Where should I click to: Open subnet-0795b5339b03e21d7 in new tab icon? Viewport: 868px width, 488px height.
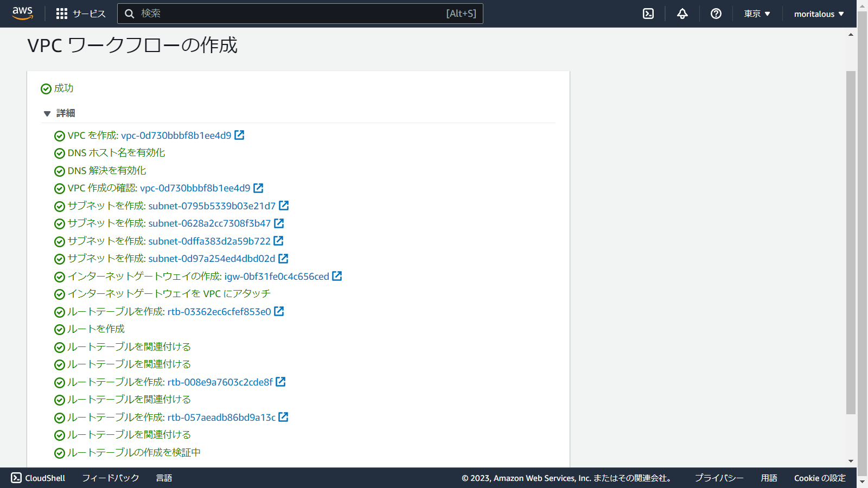(x=284, y=206)
